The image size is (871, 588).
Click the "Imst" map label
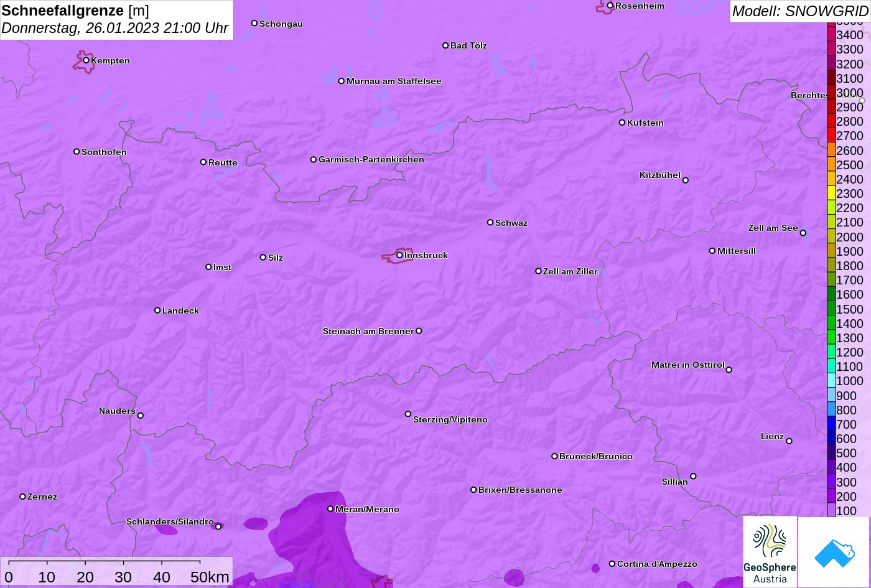click(x=222, y=268)
